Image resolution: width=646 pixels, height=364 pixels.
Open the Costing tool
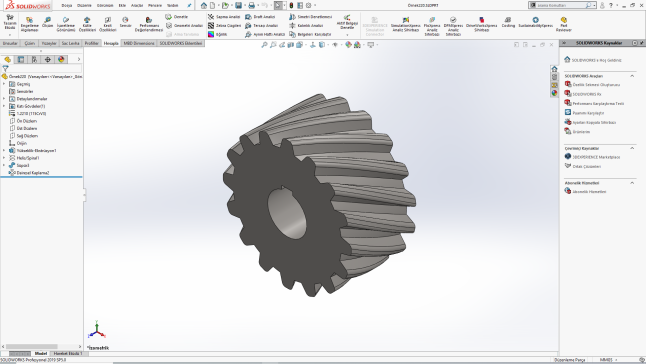pos(508,22)
